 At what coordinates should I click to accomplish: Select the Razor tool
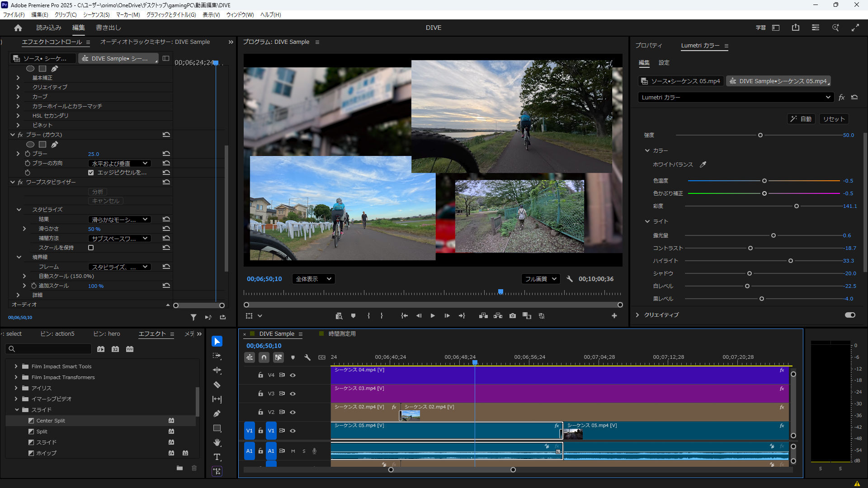(x=217, y=385)
